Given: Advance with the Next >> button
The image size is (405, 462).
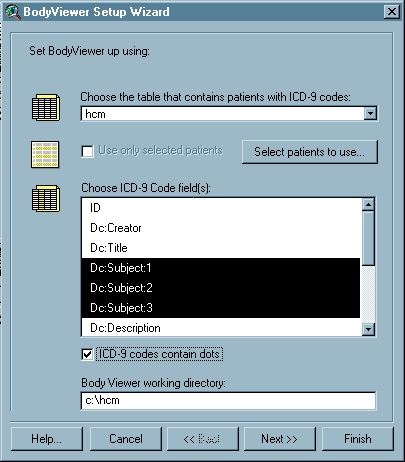Looking at the screenshot, I should click(x=279, y=439).
